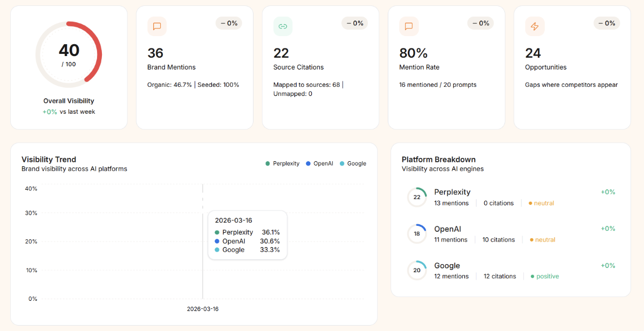Click 'Visibility across AI engines' subtitle
The height and width of the screenshot is (331, 644).
click(x=443, y=169)
